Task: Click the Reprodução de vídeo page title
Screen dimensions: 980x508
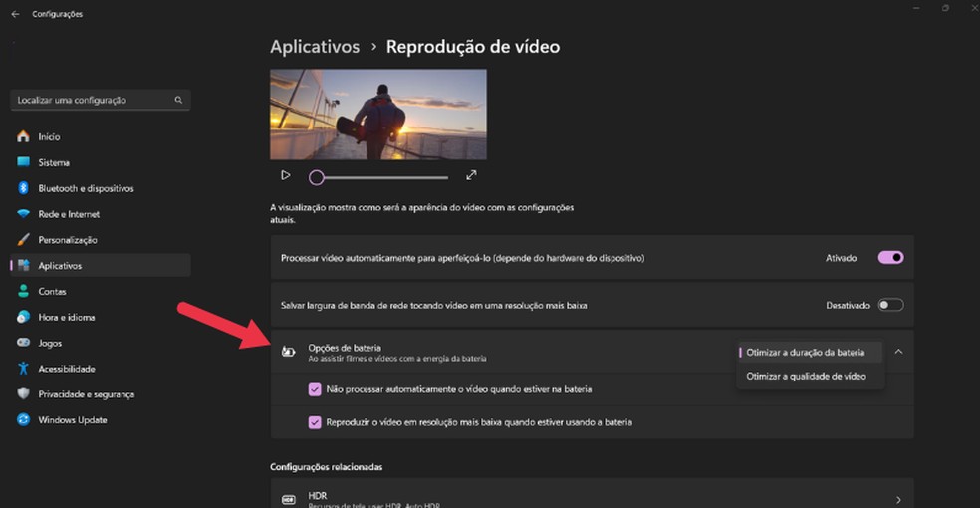Action: coord(473,46)
